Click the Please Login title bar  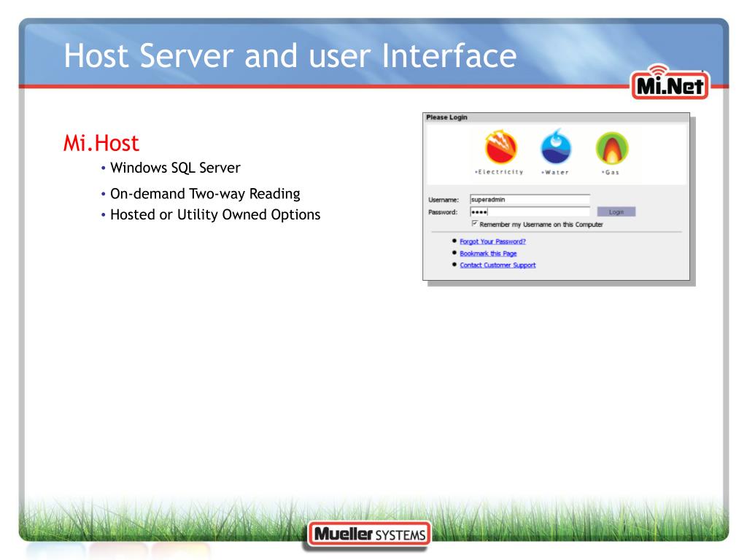click(x=556, y=117)
